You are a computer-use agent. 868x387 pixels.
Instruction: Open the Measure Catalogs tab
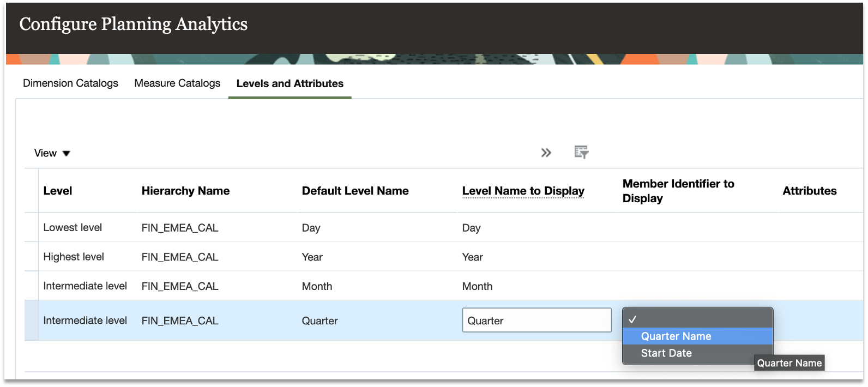coord(177,83)
